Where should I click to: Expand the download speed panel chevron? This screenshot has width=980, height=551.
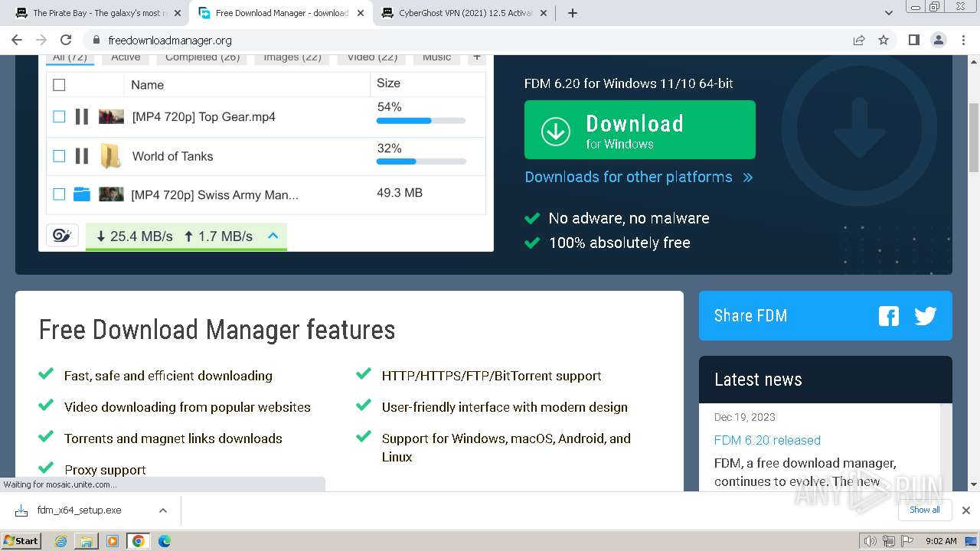pyautogui.click(x=273, y=236)
